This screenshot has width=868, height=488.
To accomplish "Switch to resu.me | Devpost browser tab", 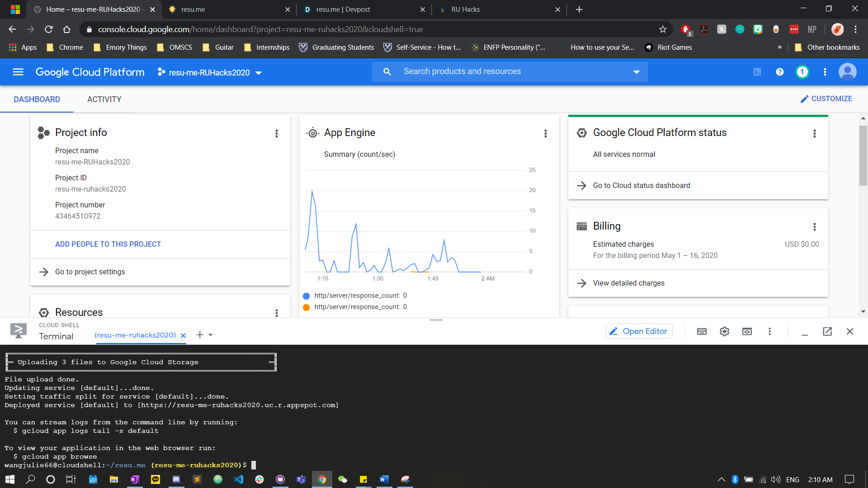I will coord(343,9).
